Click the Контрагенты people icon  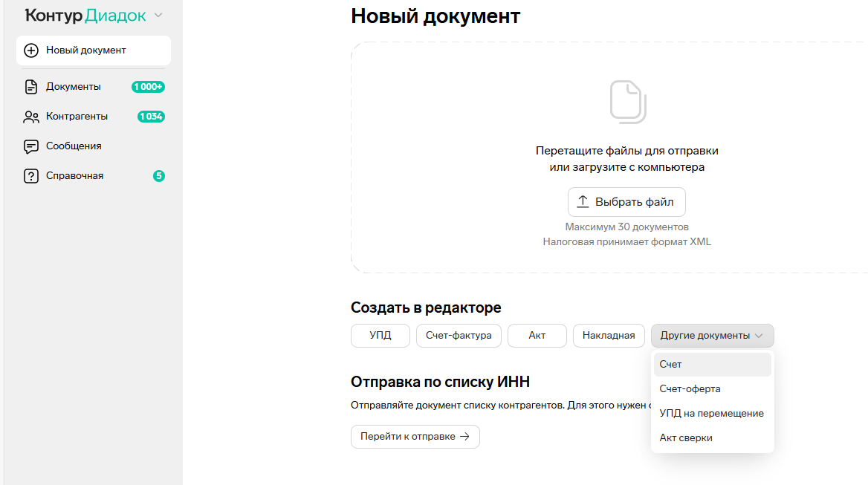(x=31, y=117)
